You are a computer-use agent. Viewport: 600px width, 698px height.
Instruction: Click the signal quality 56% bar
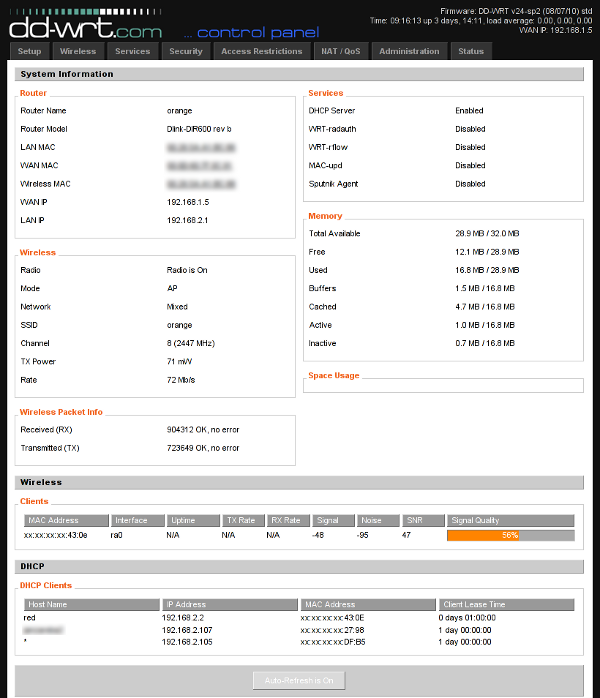[510, 536]
